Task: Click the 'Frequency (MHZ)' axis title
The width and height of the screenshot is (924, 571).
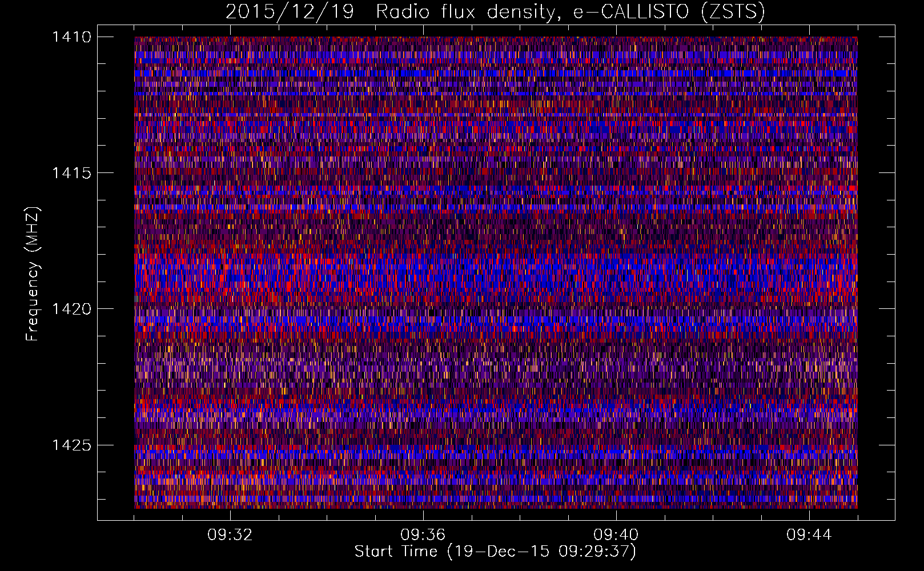Action: tap(33, 274)
